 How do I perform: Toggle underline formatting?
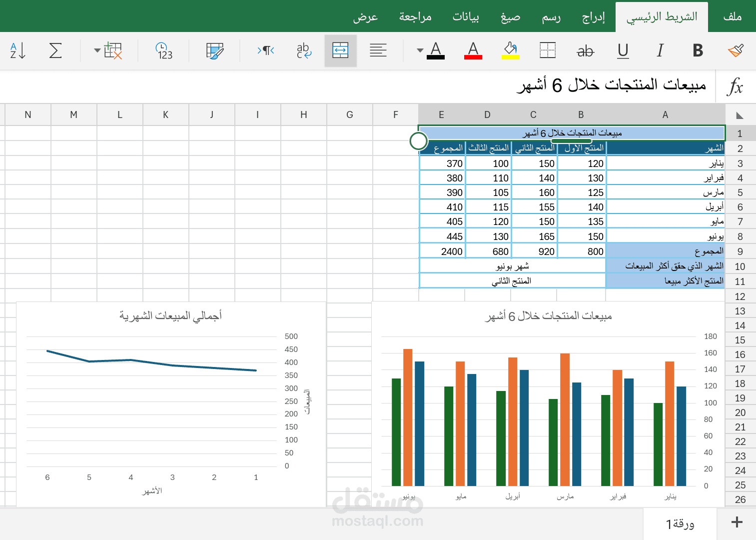tap(623, 50)
